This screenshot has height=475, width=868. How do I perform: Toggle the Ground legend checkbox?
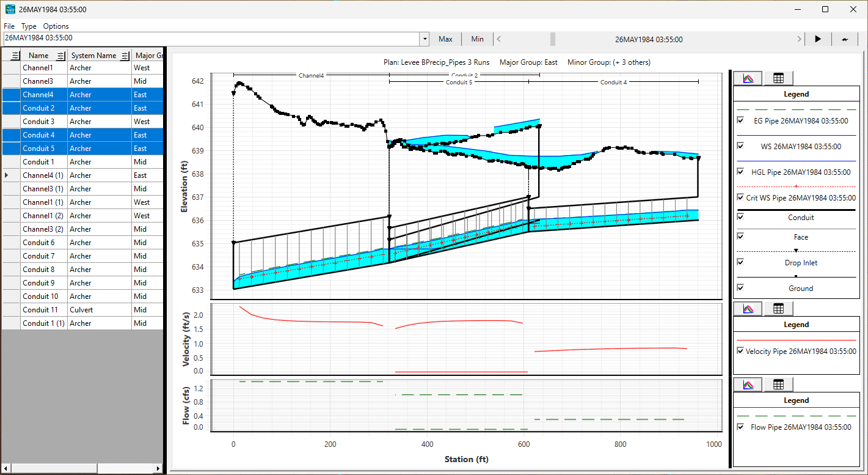coord(740,287)
